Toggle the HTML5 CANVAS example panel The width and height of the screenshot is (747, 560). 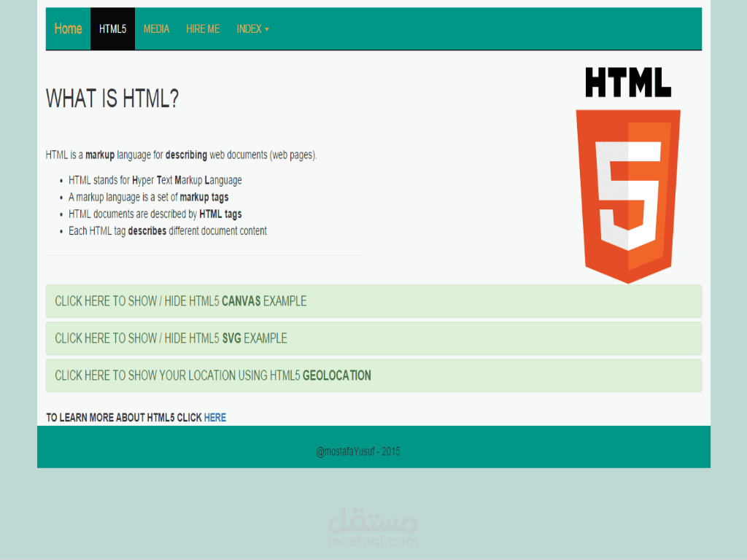373,301
